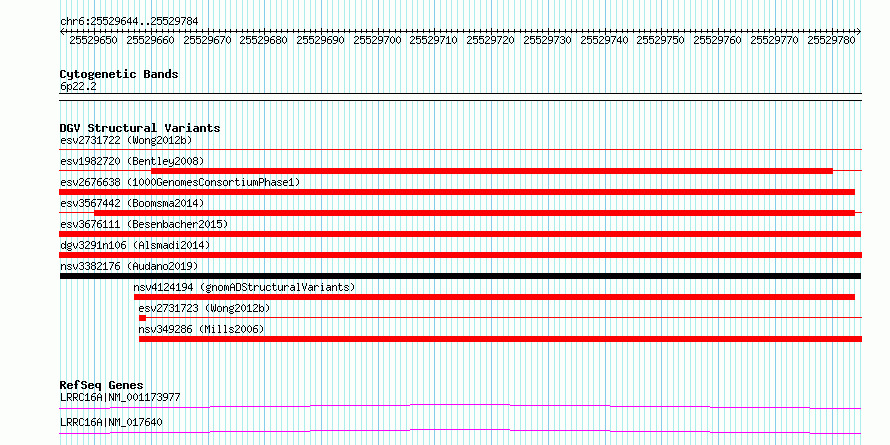Open second esv2731723 (Wong2012b) label
890x445 pixels.
tap(204, 308)
